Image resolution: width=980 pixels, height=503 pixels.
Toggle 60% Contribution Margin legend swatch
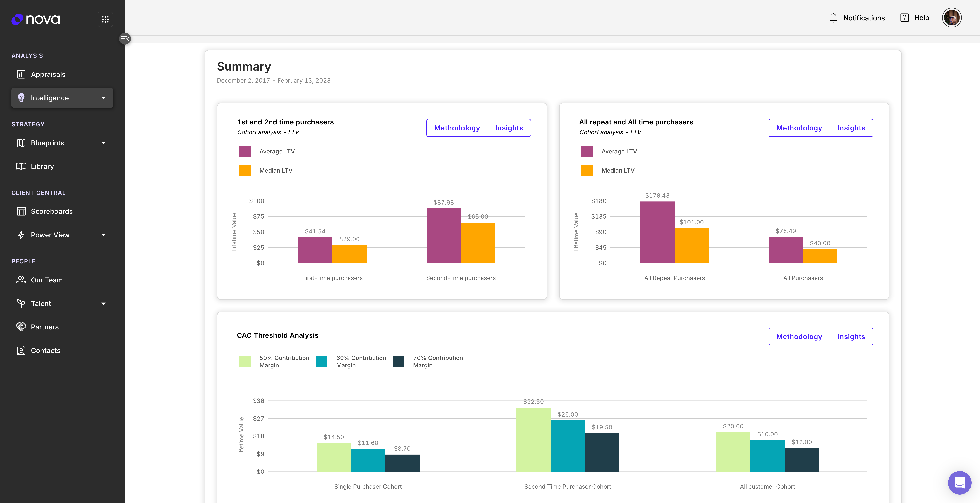[321, 362]
